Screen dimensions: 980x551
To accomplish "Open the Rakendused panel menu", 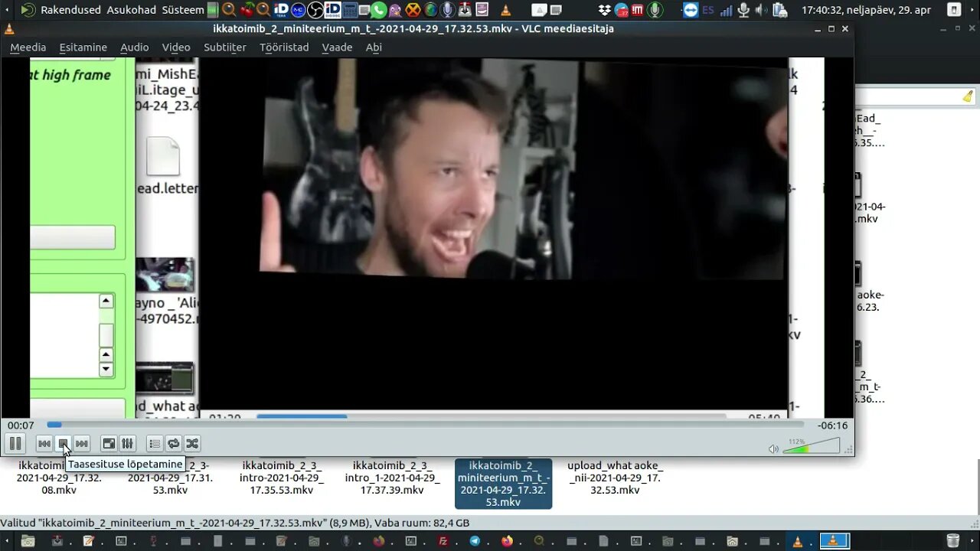I will click(x=70, y=10).
